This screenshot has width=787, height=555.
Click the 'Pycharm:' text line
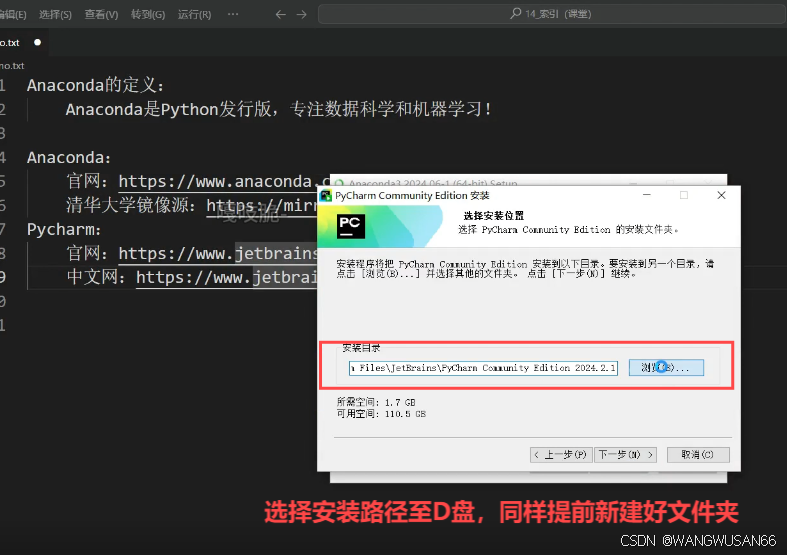tap(64, 229)
